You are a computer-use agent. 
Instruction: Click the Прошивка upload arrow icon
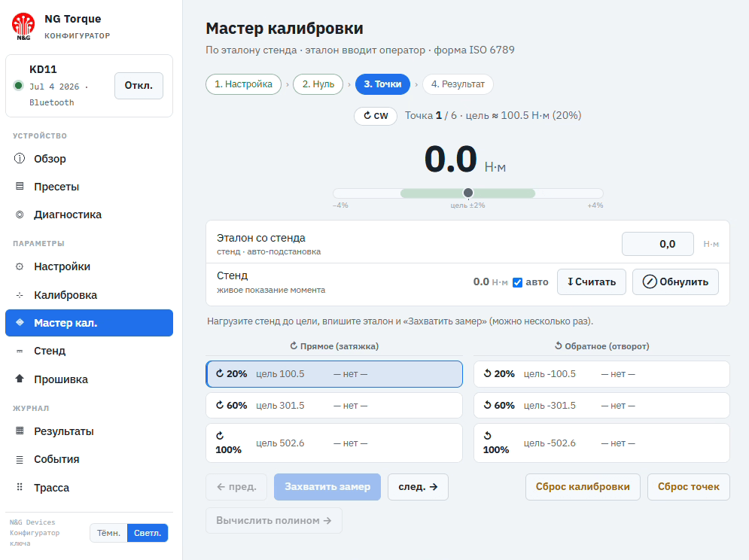(20, 379)
